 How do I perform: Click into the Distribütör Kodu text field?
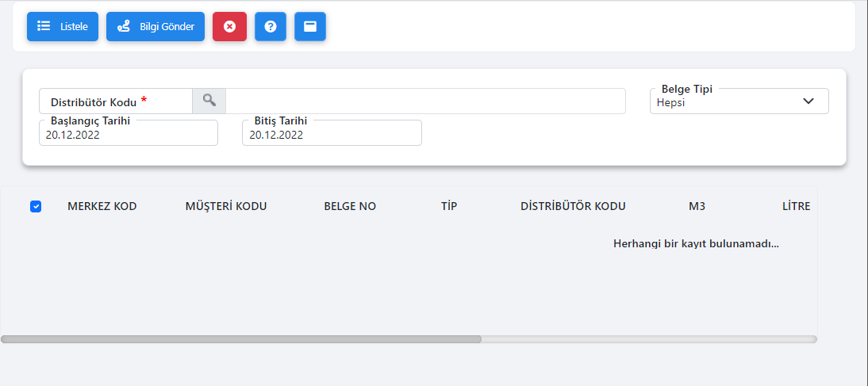[x=425, y=101]
